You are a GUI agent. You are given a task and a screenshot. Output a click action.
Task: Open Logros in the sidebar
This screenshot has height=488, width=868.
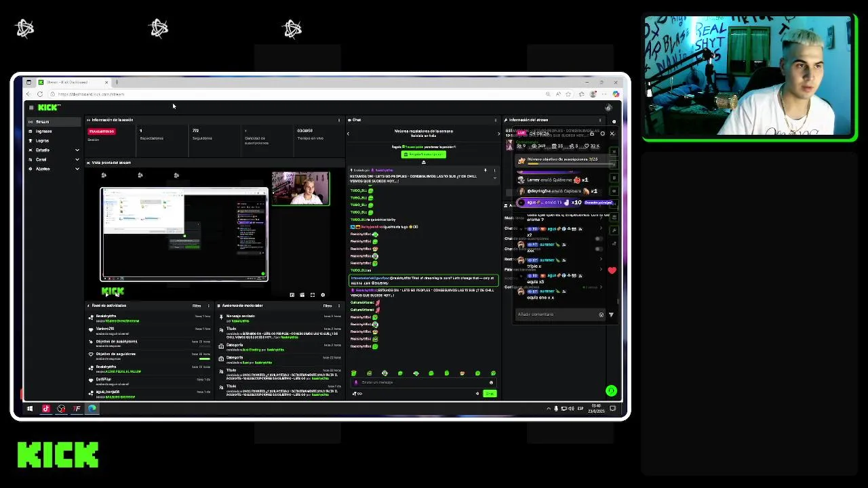click(x=53, y=140)
